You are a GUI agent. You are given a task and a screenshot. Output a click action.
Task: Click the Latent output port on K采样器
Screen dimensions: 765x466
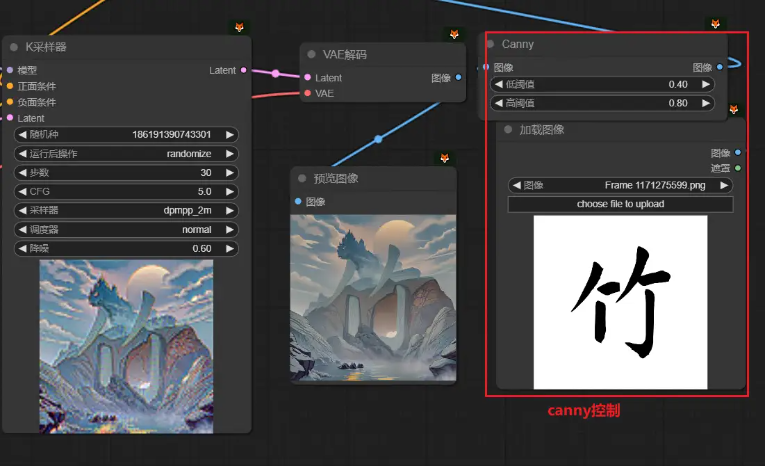244,70
